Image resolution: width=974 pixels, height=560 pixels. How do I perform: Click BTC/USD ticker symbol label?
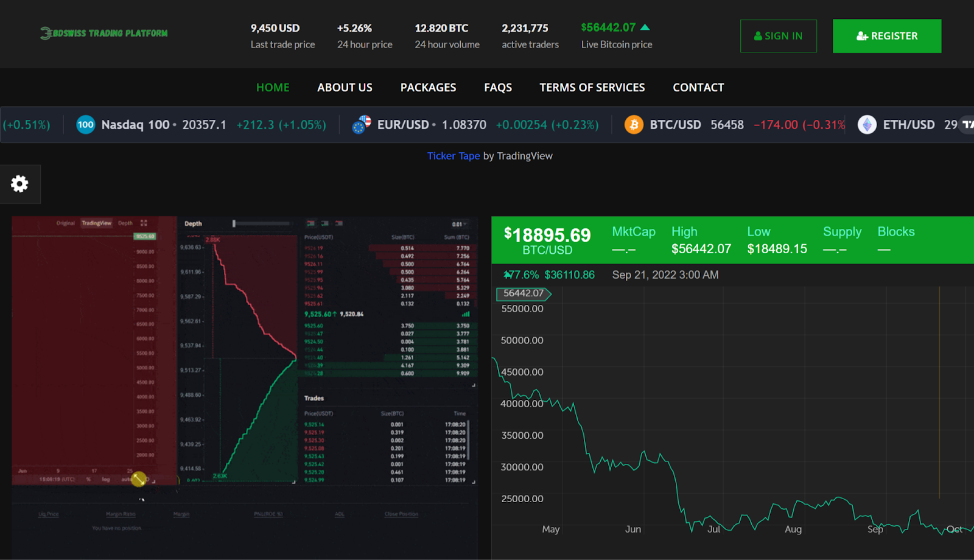[675, 125]
